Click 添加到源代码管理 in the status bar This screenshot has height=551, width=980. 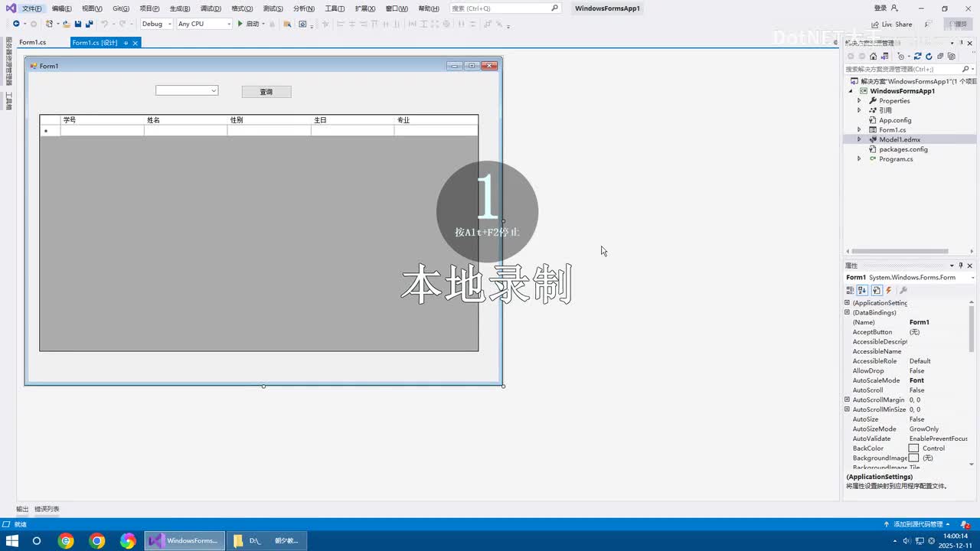point(917,524)
